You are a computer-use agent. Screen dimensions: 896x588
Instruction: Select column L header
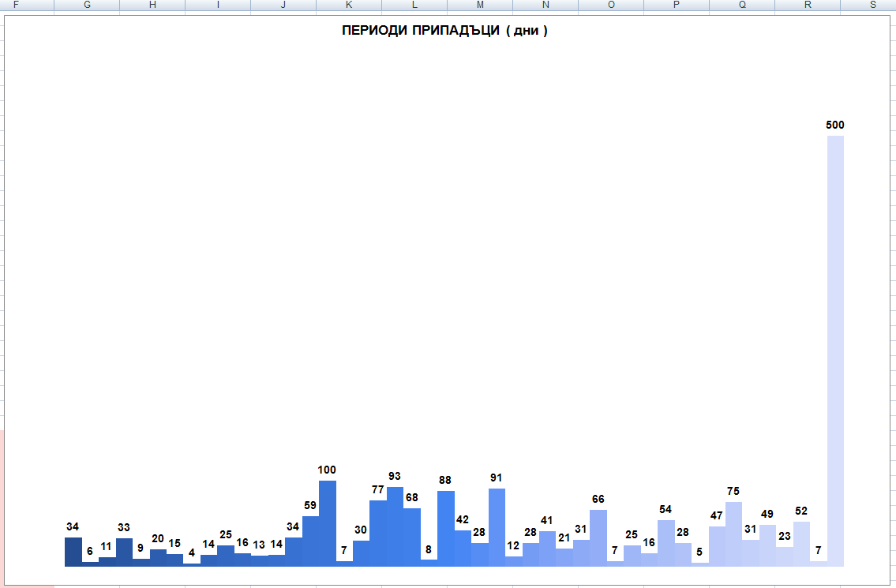click(x=414, y=5)
